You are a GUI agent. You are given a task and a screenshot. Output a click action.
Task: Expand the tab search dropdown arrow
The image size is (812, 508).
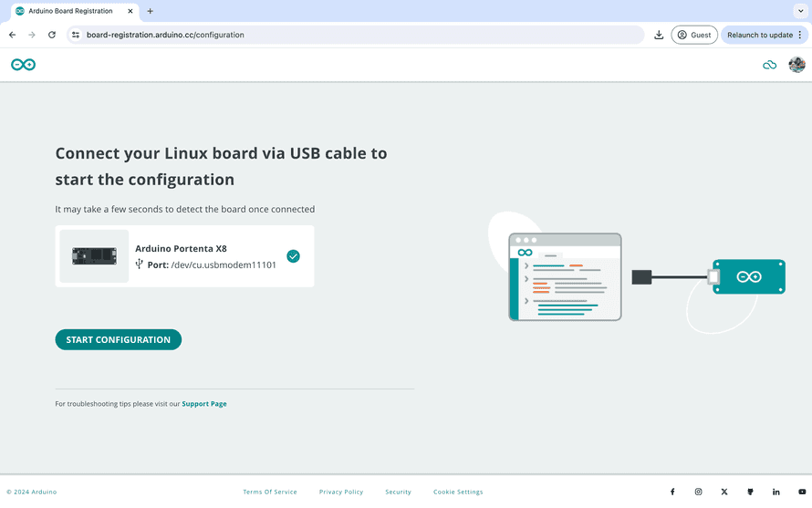click(x=800, y=11)
